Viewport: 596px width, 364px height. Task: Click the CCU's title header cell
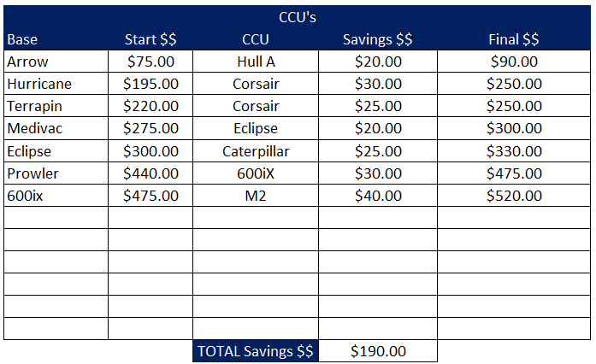pos(297,17)
